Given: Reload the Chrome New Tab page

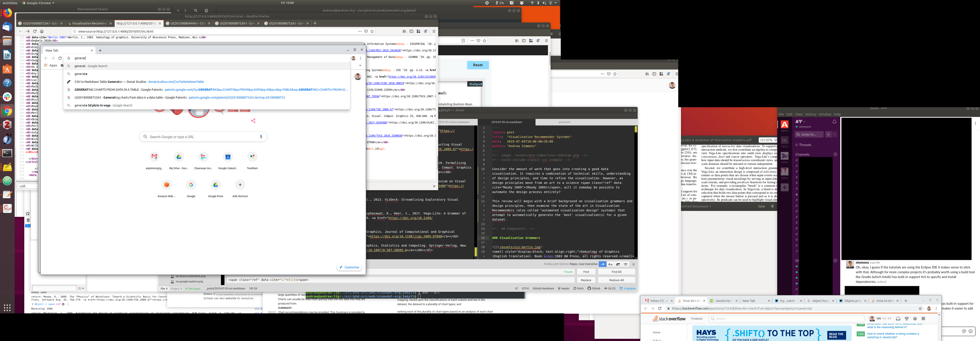Looking at the screenshot, I should [60, 58].
